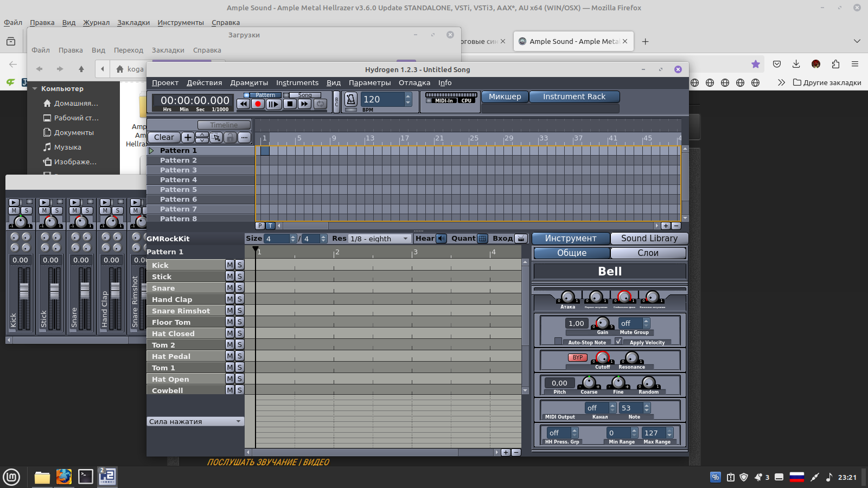
Task: Select the Hand Clap instrument row
Action: click(x=186, y=299)
